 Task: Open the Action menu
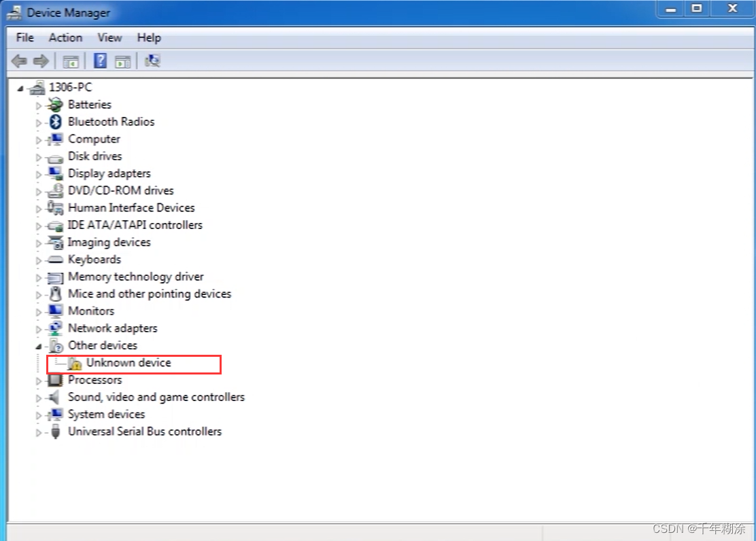click(65, 37)
